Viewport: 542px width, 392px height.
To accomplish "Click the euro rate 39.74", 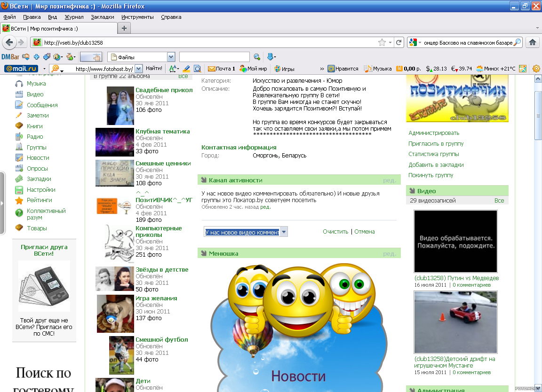I will [x=462, y=68].
